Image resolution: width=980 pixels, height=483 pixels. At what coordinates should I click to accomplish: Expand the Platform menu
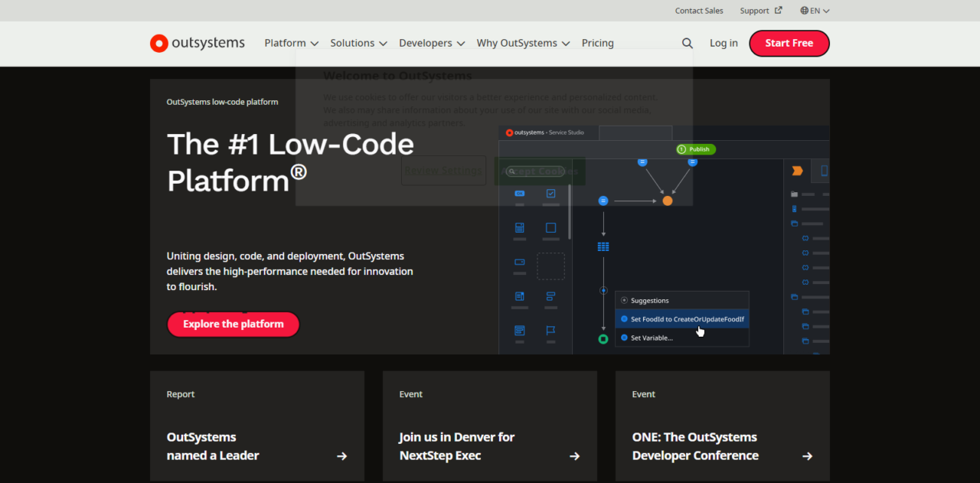tap(291, 44)
